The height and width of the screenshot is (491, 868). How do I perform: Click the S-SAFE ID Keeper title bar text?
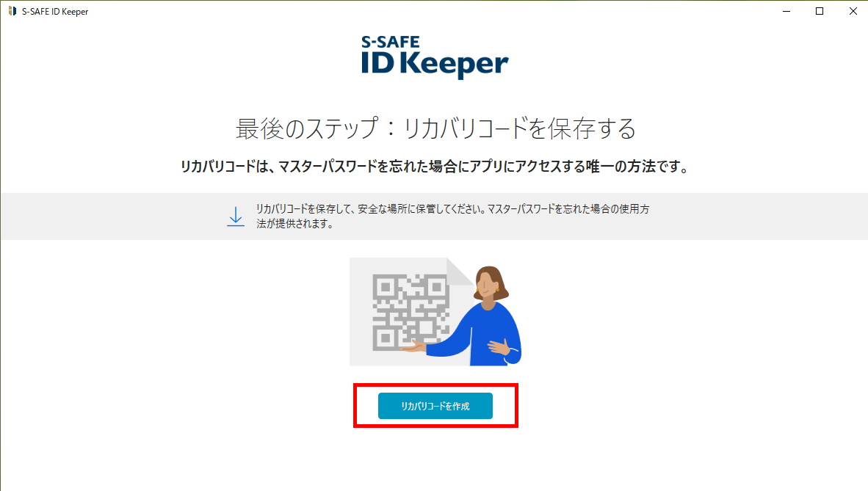[55, 12]
